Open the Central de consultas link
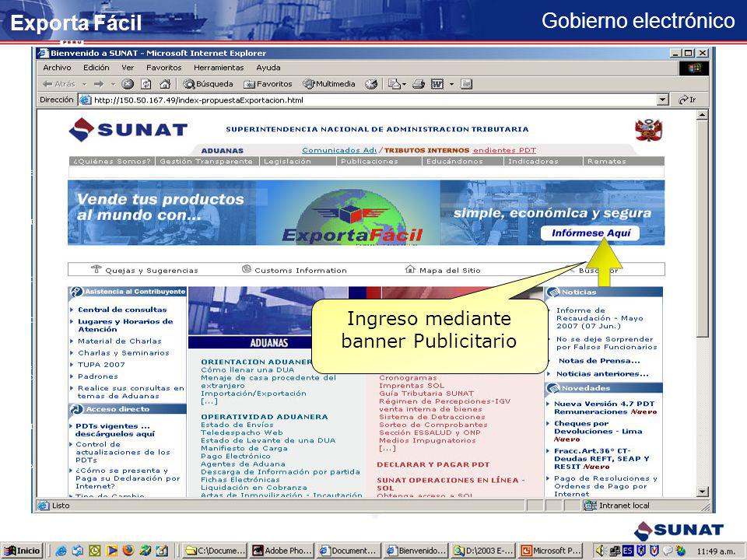 (122, 310)
